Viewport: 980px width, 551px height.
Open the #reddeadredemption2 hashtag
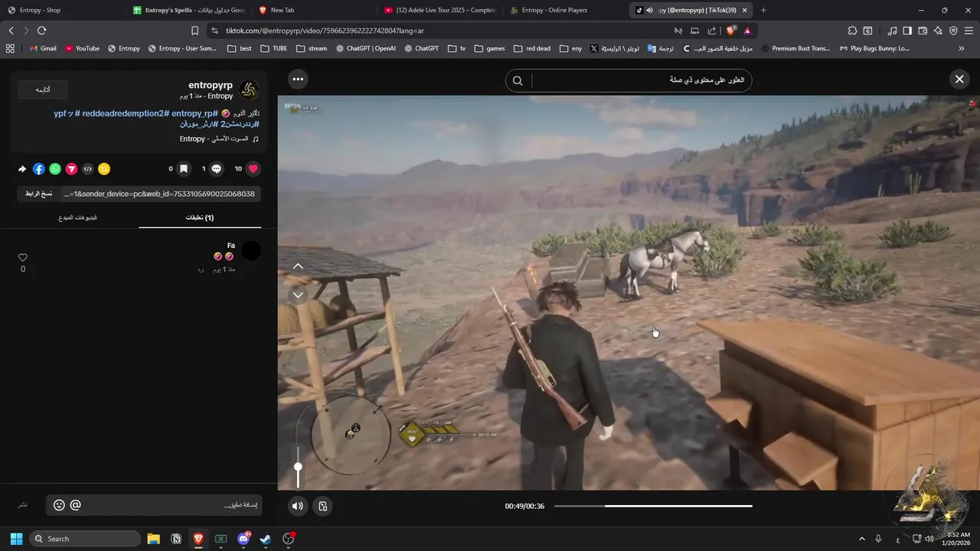tap(125, 113)
